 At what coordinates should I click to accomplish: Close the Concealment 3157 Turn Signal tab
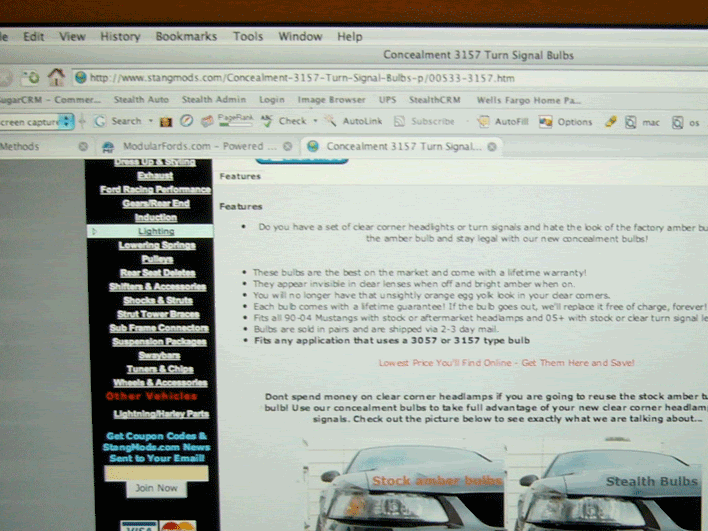[492, 147]
